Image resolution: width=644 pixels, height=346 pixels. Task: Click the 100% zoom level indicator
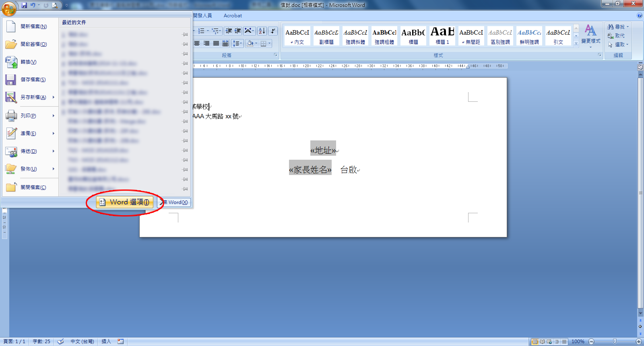578,342
